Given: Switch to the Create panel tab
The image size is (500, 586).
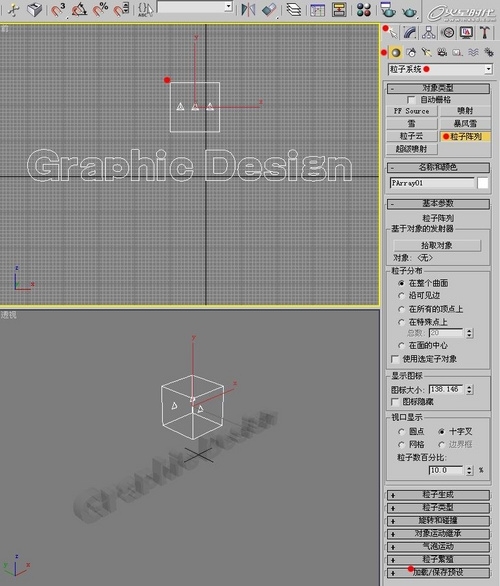Looking at the screenshot, I should pos(392,33).
